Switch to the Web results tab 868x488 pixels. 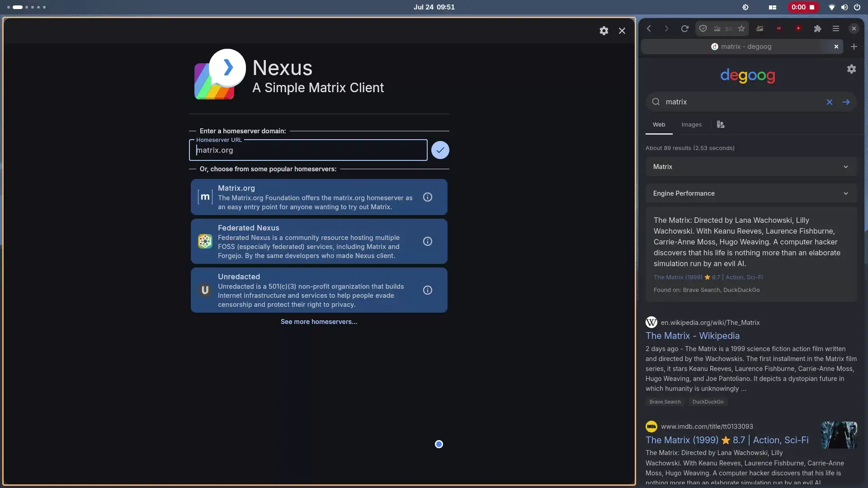[659, 125]
